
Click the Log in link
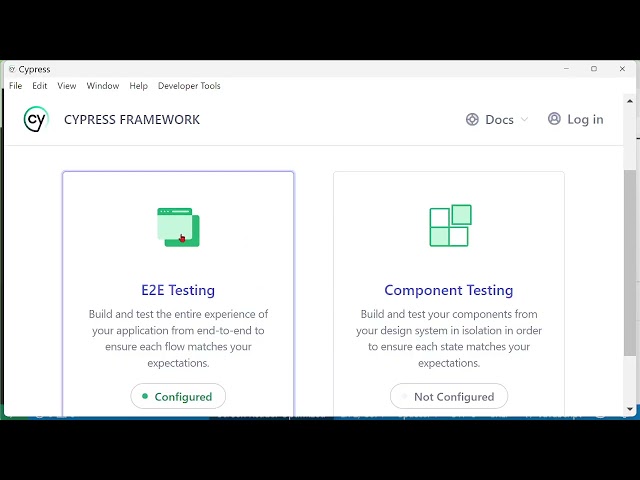point(576,119)
